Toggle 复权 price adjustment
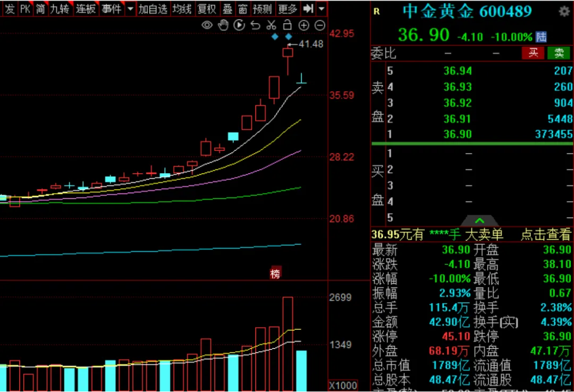The width and height of the screenshot is (574, 392). 206,8
